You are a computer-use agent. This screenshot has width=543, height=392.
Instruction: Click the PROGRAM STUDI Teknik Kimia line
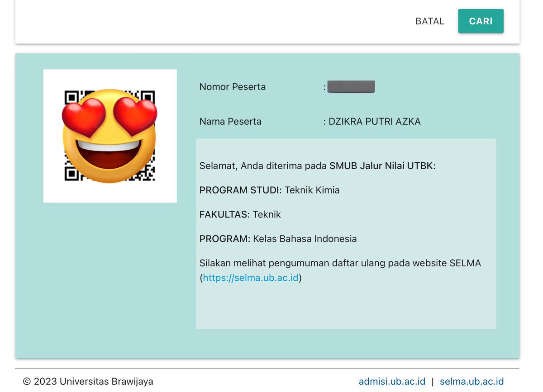[x=270, y=190]
